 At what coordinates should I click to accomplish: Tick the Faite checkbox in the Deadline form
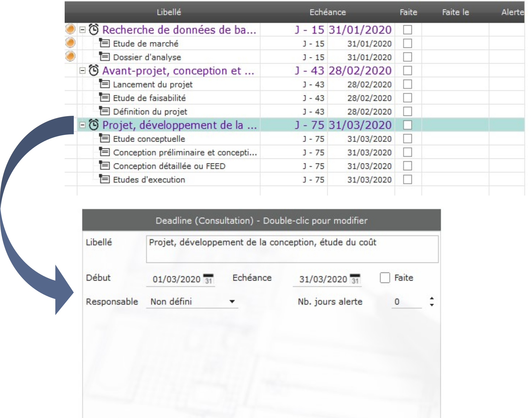[x=385, y=278]
